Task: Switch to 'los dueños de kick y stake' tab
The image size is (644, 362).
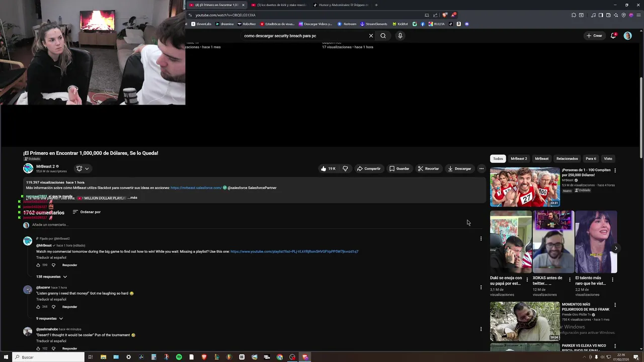Action: click(x=279, y=5)
